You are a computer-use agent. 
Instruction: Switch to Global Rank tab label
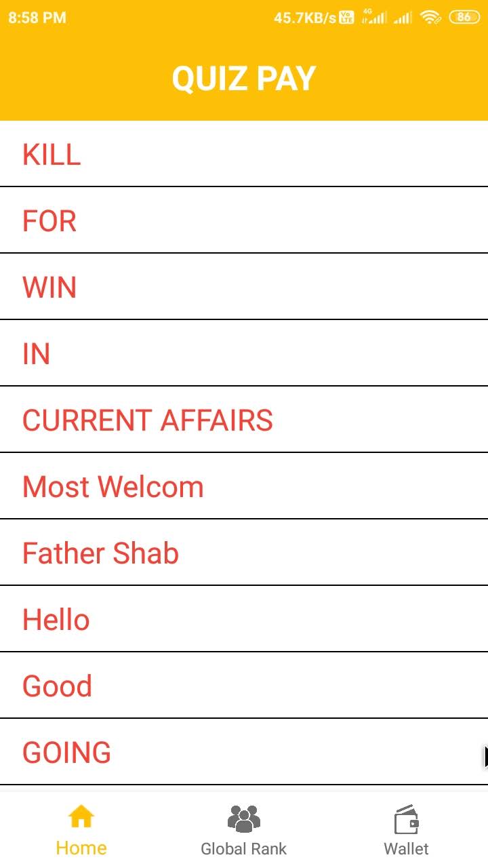[x=244, y=849]
